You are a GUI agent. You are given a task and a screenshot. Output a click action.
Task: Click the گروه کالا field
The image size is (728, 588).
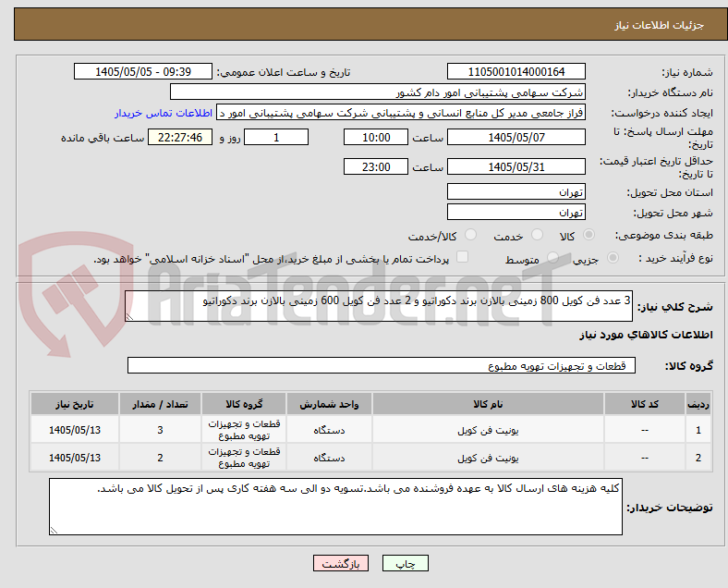point(382,365)
